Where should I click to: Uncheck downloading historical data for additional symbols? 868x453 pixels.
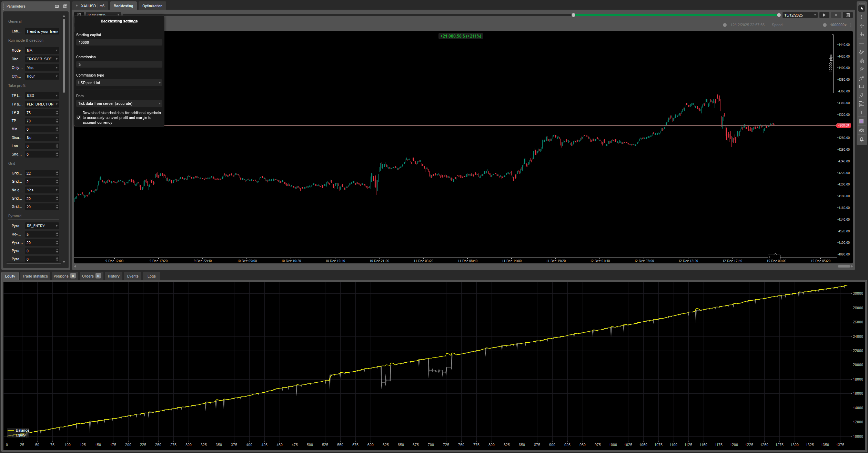pos(79,118)
